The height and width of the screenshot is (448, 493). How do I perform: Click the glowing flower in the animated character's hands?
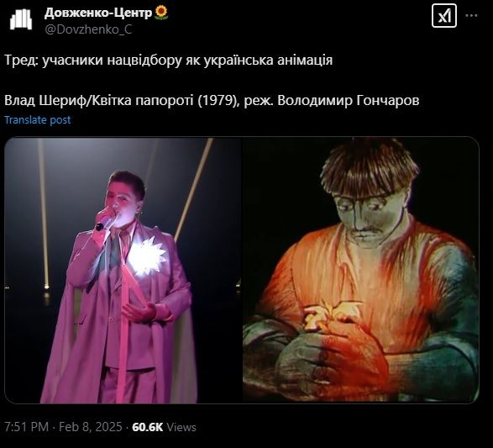click(333, 315)
